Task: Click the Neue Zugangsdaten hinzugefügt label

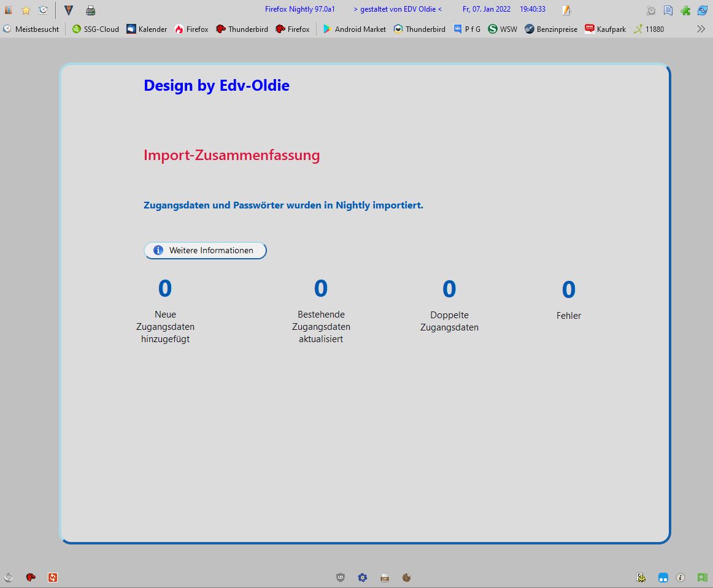Action: click(x=166, y=327)
